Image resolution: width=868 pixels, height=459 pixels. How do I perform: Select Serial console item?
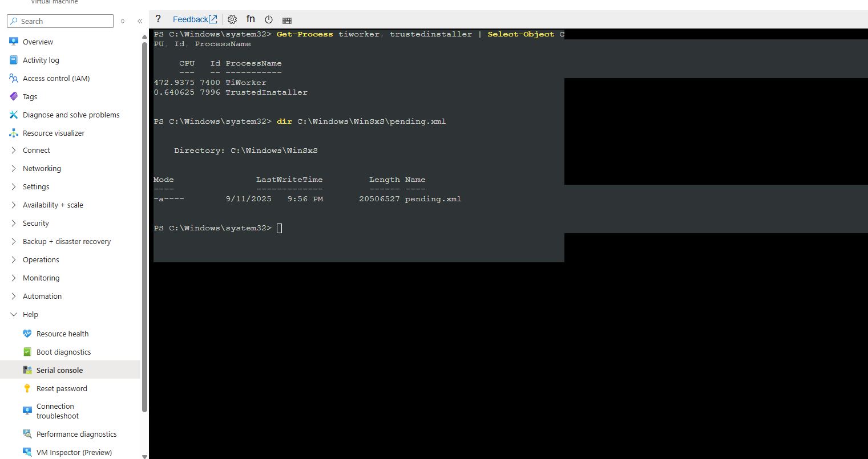coord(70,369)
